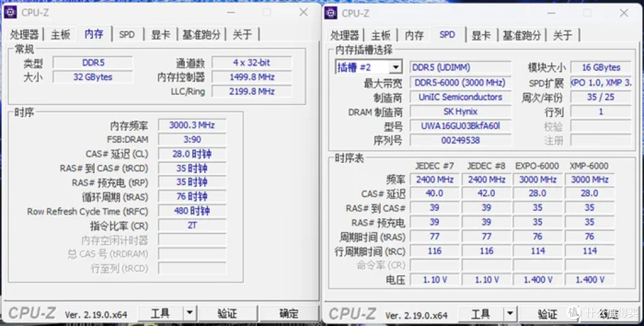Click the 35 / 25 week/year value
Viewport: 644px width, 326px height.
pos(601,97)
